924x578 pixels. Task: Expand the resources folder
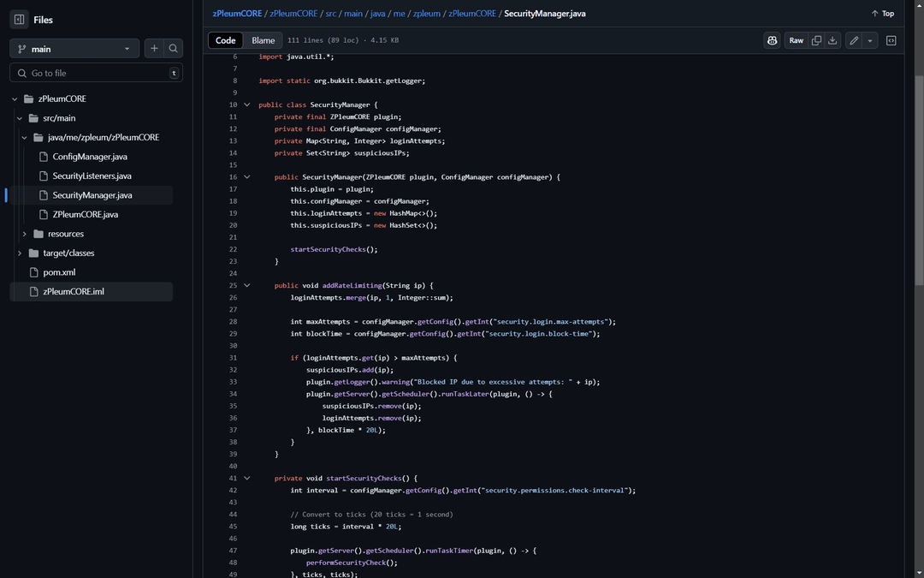pos(24,234)
